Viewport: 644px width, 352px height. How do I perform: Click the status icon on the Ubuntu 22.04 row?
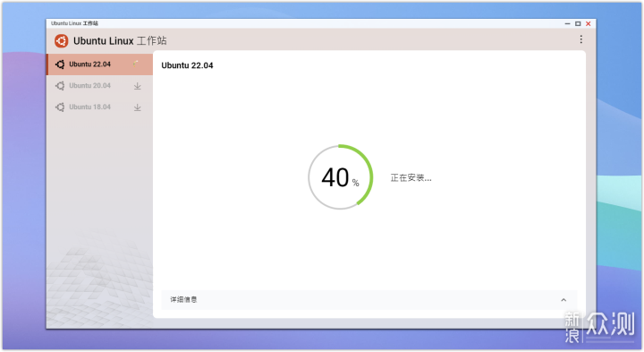[136, 63]
